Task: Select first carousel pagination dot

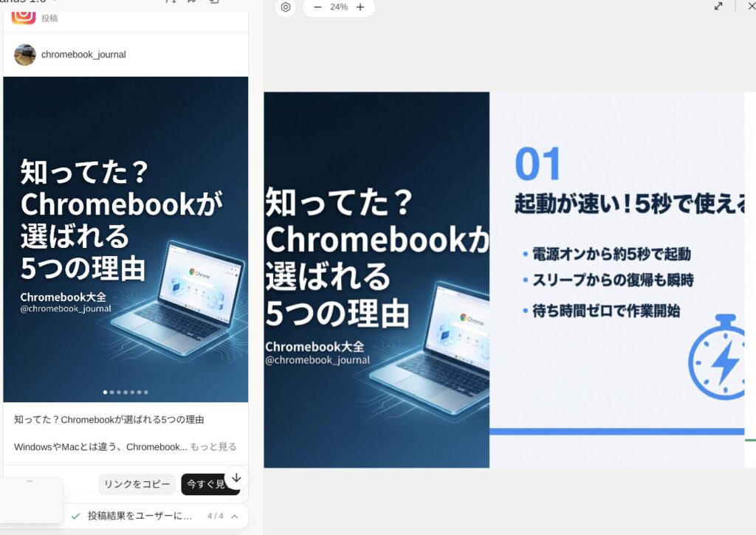Action: pos(105,393)
